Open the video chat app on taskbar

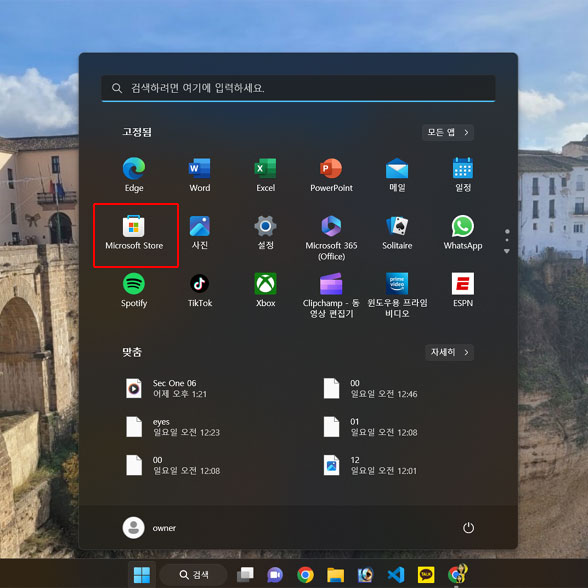(275, 574)
